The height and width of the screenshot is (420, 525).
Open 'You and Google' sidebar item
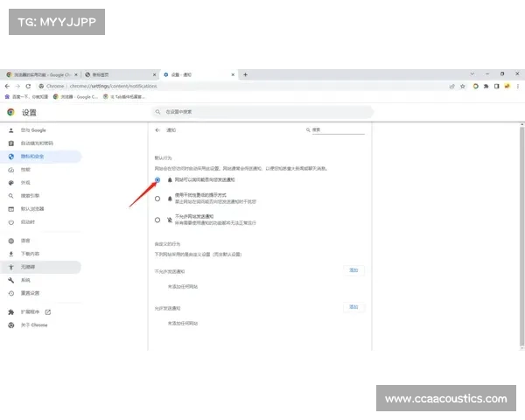click(x=40, y=130)
